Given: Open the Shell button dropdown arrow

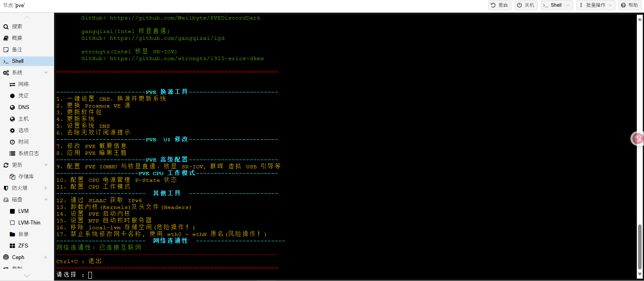Looking at the screenshot, I should pos(568,5).
